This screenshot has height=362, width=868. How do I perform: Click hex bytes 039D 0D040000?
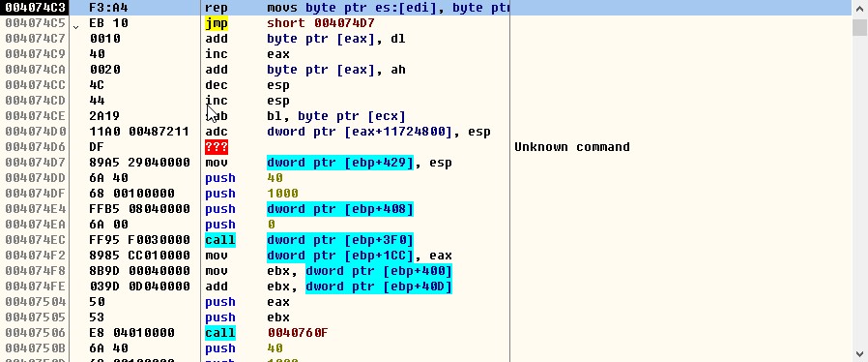click(139, 287)
